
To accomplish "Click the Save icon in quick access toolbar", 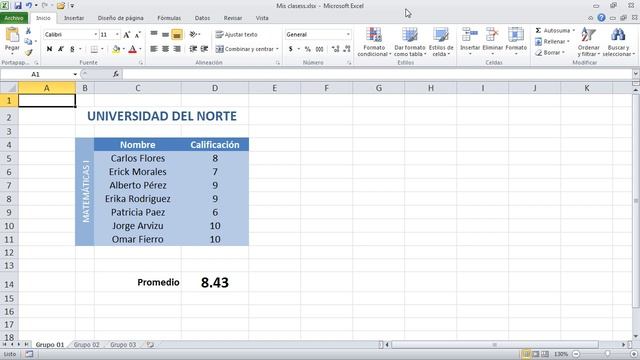I will click(x=18, y=6).
